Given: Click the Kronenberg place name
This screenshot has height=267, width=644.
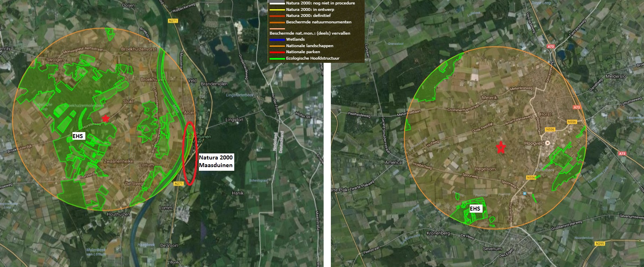Looking at the screenshot, I should (x=438, y=233).
